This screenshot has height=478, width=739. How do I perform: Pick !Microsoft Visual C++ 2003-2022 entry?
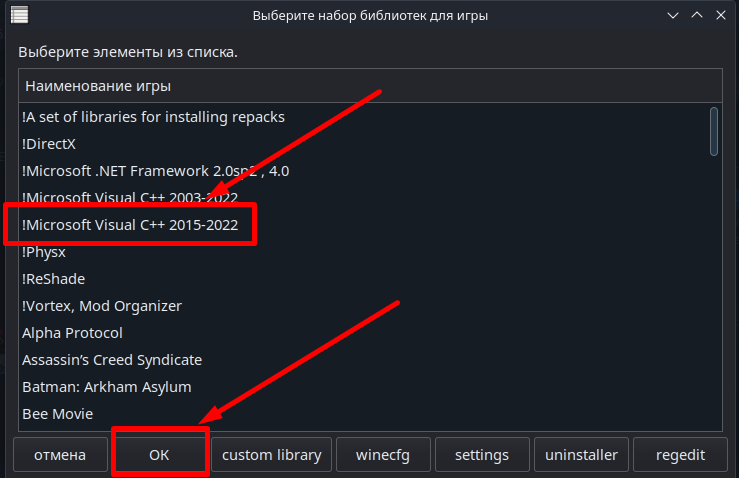tap(129, 198)
